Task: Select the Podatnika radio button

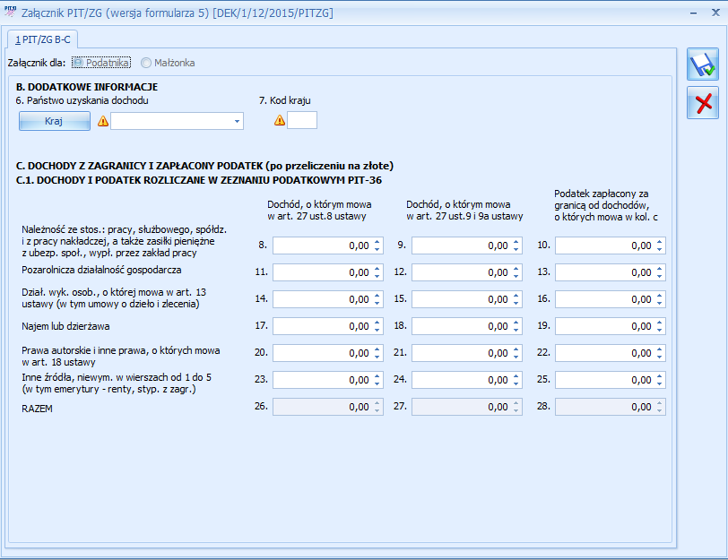Action: click(x=101, y=63)
